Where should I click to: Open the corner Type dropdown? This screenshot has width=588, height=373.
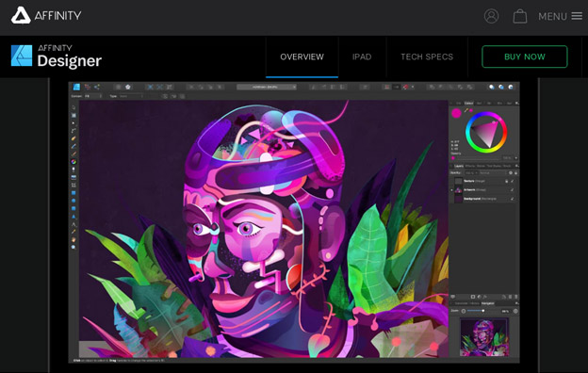tap(131, 96)
